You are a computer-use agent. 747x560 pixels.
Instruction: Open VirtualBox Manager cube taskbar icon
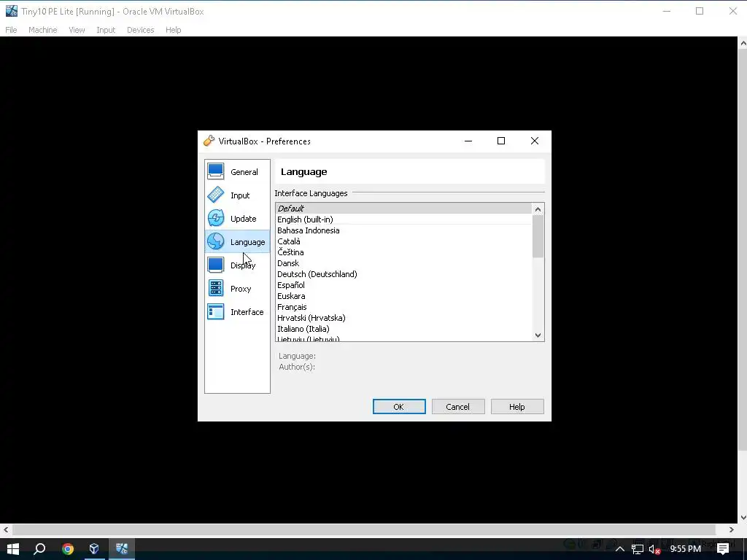[x=94, y=549]
